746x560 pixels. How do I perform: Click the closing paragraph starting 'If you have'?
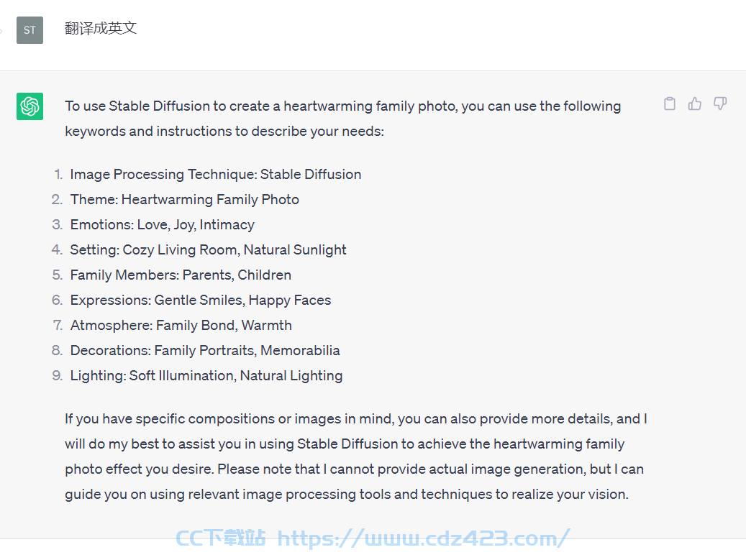pos(356,456)
